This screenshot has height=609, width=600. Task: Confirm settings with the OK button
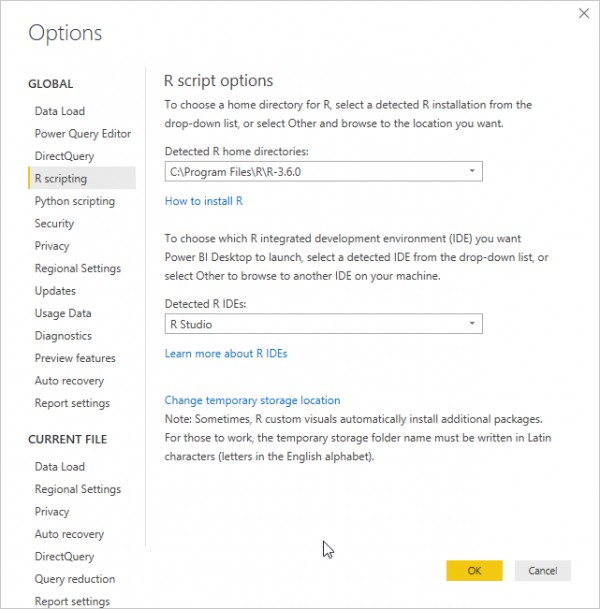474,571
